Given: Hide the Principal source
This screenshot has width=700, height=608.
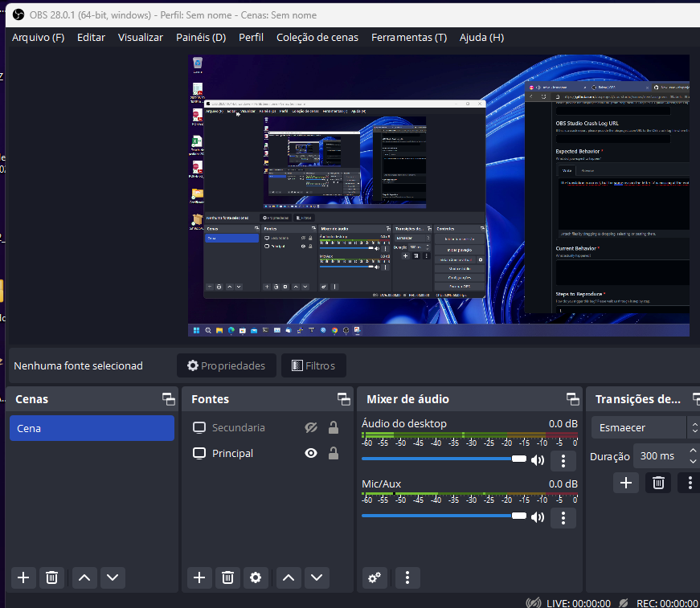Looking at the screenshot, I should pos(311,453).
